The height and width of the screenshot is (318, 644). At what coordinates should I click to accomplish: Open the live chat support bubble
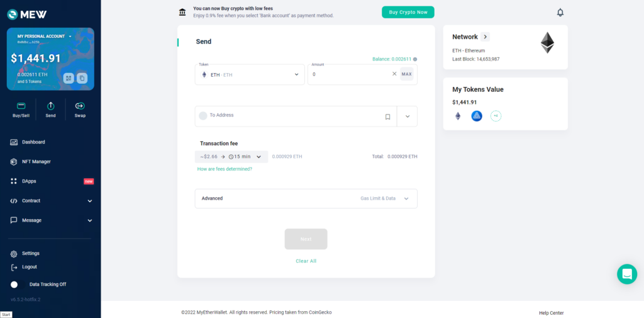(x=627, y=274)
